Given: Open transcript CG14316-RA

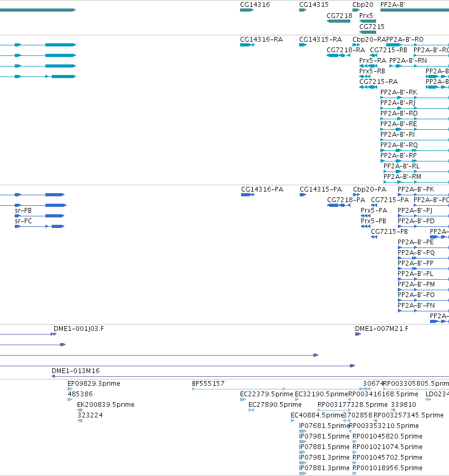Looking at the screenshot, I should [x=261, y=40].
